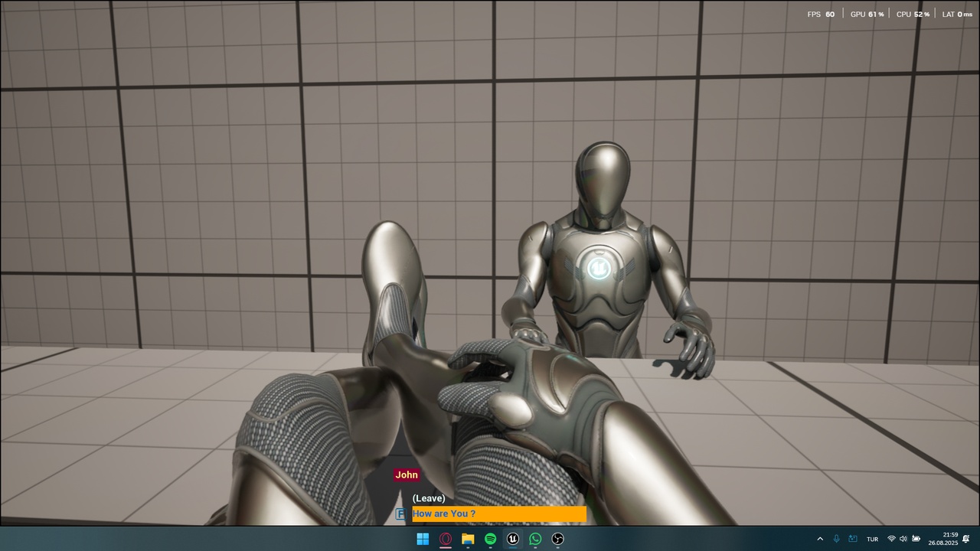Image resolution: width=980 pixels, height=551 pixels.
Task: Open the clock and calendar flyout
Action: point(943,539)
